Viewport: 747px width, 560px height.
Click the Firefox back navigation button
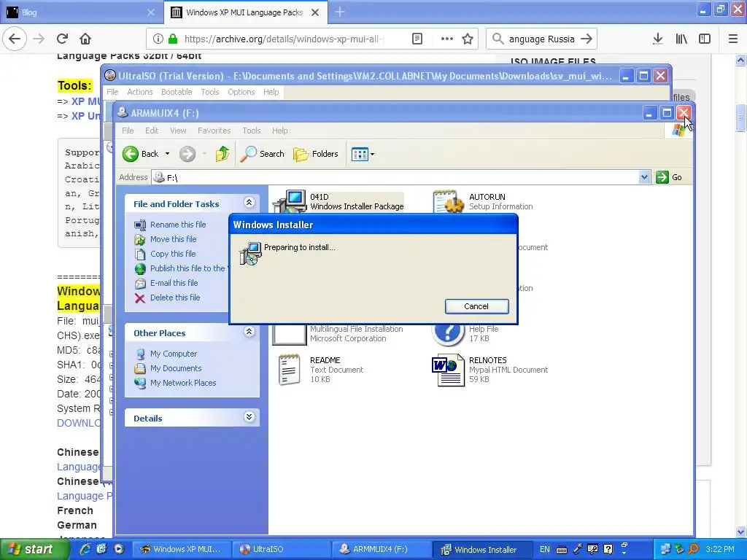click(15, 39)
